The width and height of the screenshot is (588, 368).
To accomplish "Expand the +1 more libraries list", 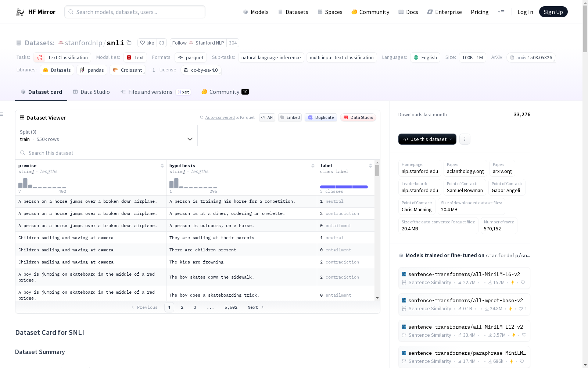I will tap(152, 70).
